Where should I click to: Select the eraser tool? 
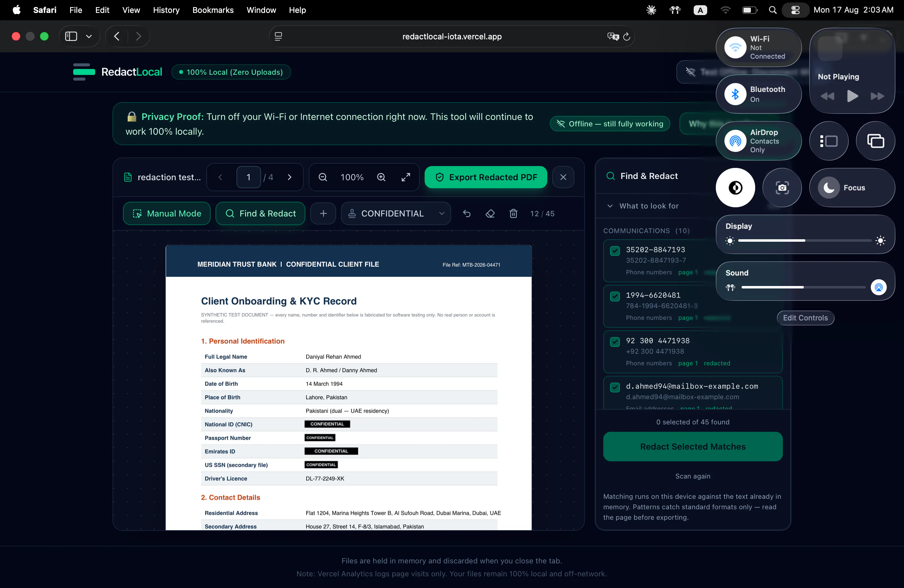pyautogui.click(x=490, y=213)
